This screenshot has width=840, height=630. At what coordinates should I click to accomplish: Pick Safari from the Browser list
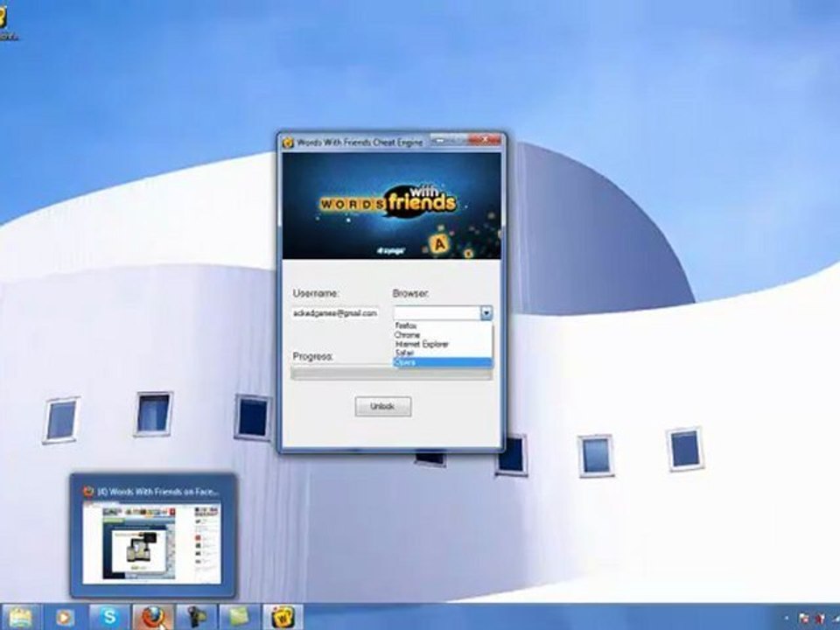pos(443,353)
